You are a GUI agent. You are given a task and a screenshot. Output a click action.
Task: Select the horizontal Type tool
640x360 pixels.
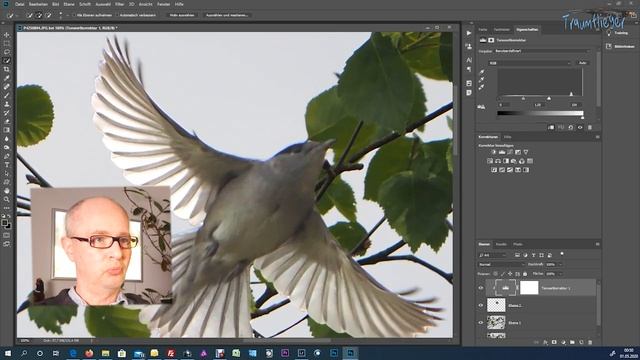[x=7, y=164]
